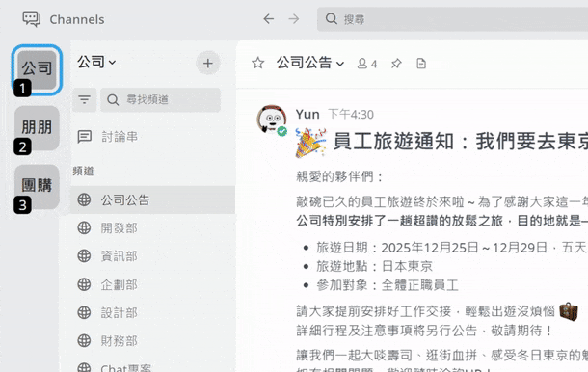Image resolution: width=588 pixels, height=372 pixels.
Task: Favorite the channel with the star icon
Action: point(257,63)
